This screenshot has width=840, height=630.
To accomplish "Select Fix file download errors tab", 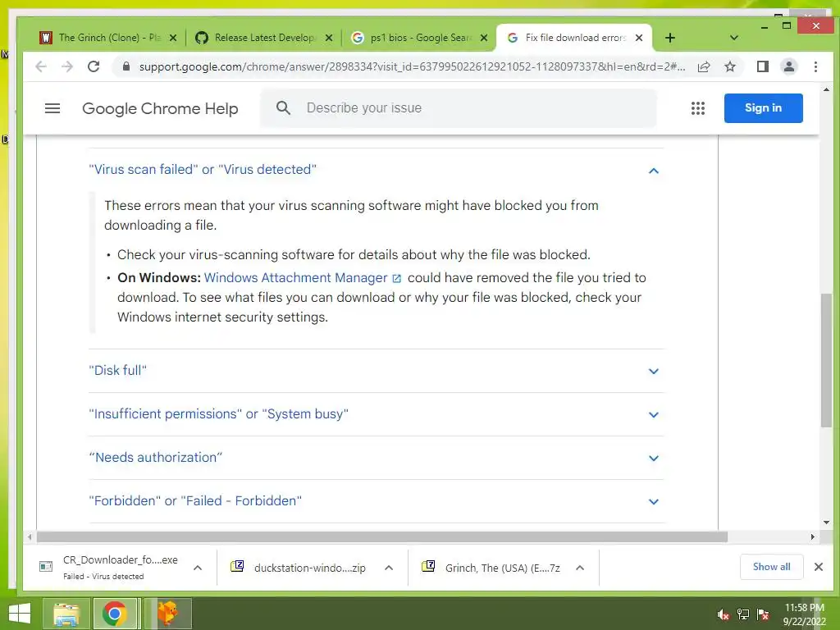I will coord(573,38).
